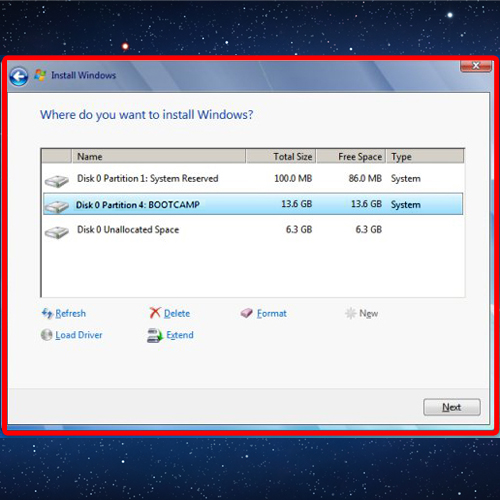
Task: Click the Load Driver disc icon
Action: (46, 335)
